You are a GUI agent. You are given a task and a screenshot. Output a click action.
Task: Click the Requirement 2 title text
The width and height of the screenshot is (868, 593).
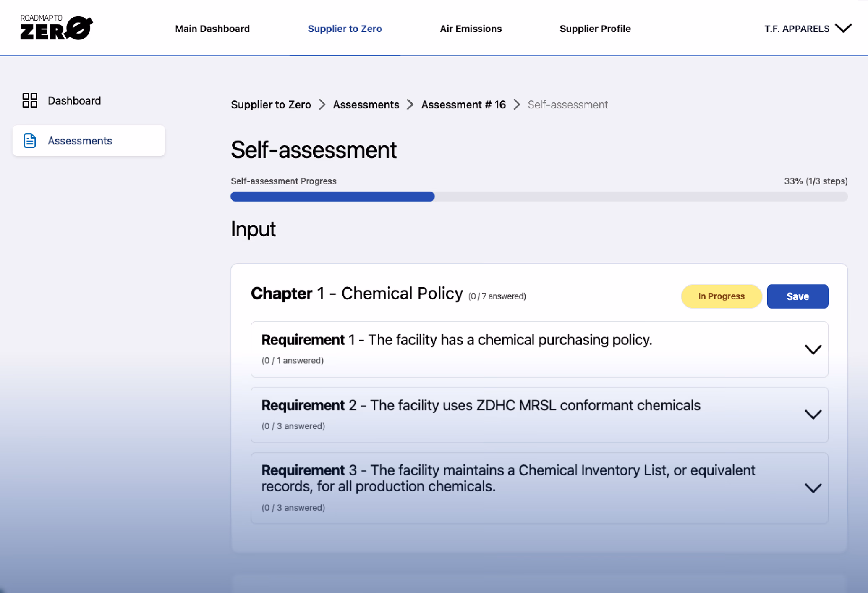click(x=481, y=405)
